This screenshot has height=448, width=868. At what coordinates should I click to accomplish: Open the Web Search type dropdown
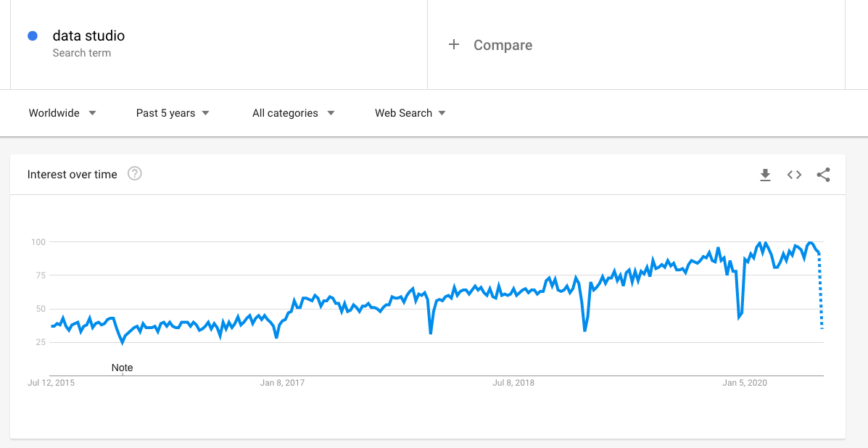tap(410, 113)
